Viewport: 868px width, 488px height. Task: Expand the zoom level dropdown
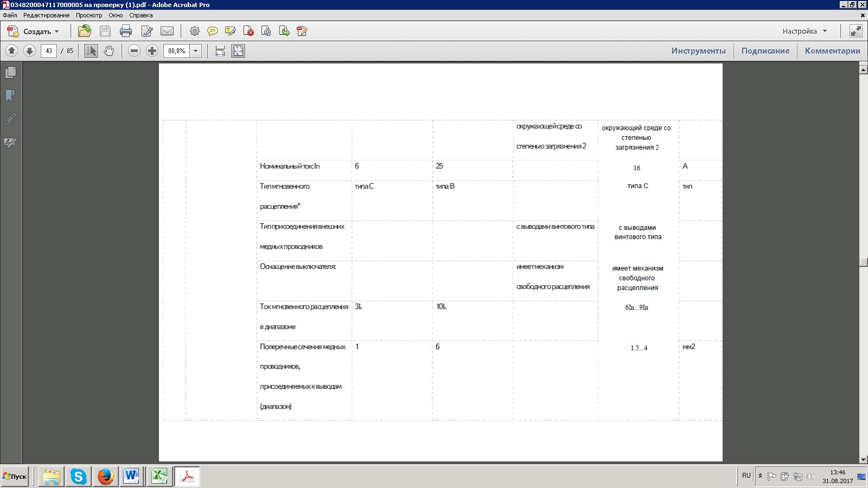[x=196, y=51]
